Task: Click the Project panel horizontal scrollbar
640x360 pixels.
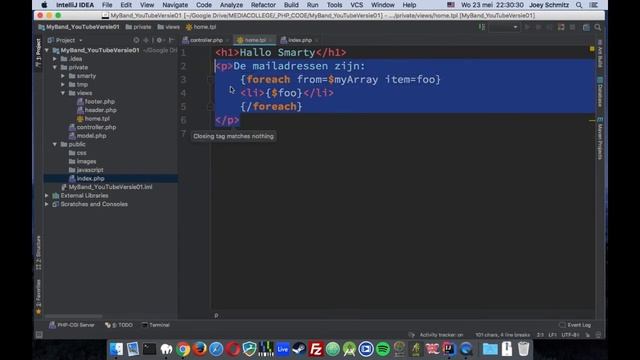Action: [x=73, y=316]
